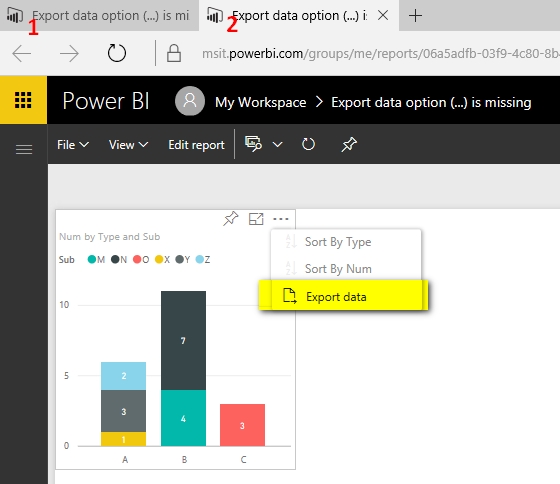The height and width of the screenshot is (484, 560).
Task: Click axis label B
Action: 184,459
